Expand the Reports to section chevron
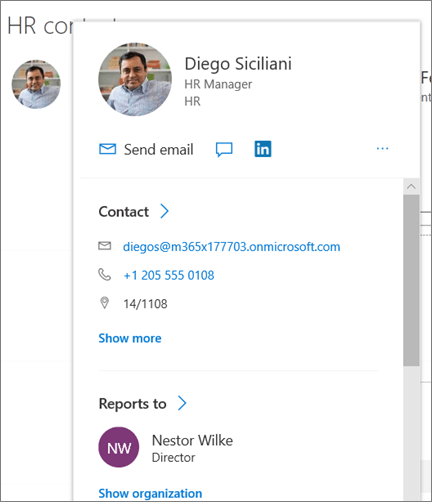Image resolution: width=432 pixels, height=502 pixels. pyautogui.click(x=182, y=403)
